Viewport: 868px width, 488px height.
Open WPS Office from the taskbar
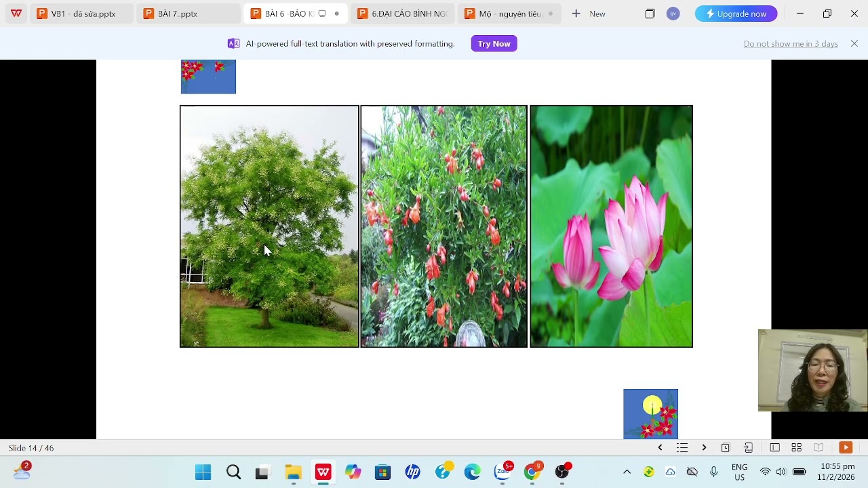click(323, 472)
